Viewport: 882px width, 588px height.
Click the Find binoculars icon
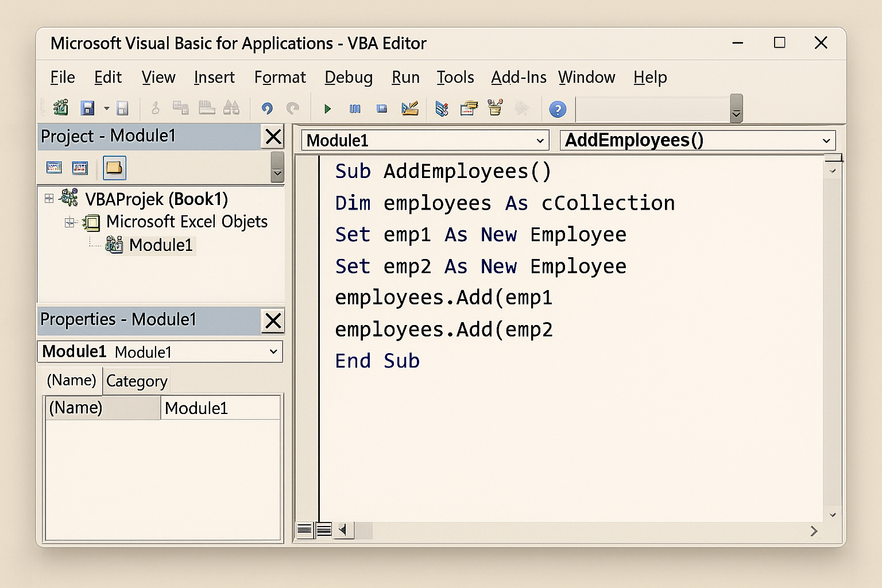tap(231, 108)
